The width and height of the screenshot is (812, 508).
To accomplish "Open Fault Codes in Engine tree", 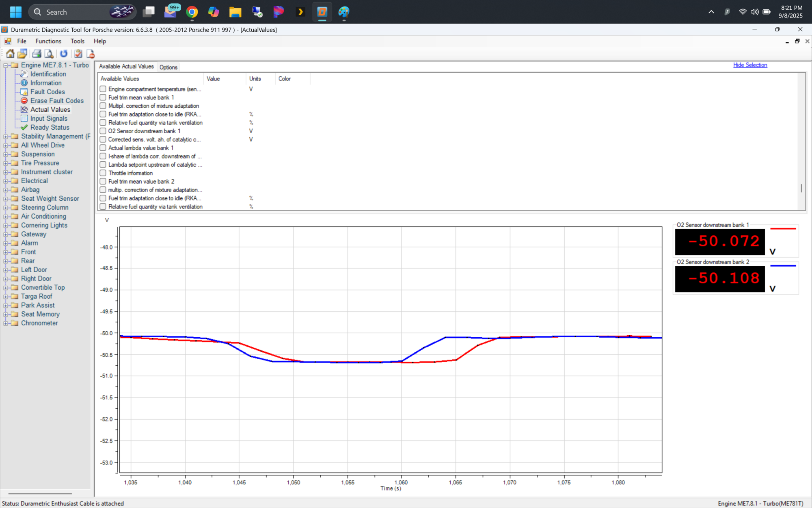I will coord(48,92).
